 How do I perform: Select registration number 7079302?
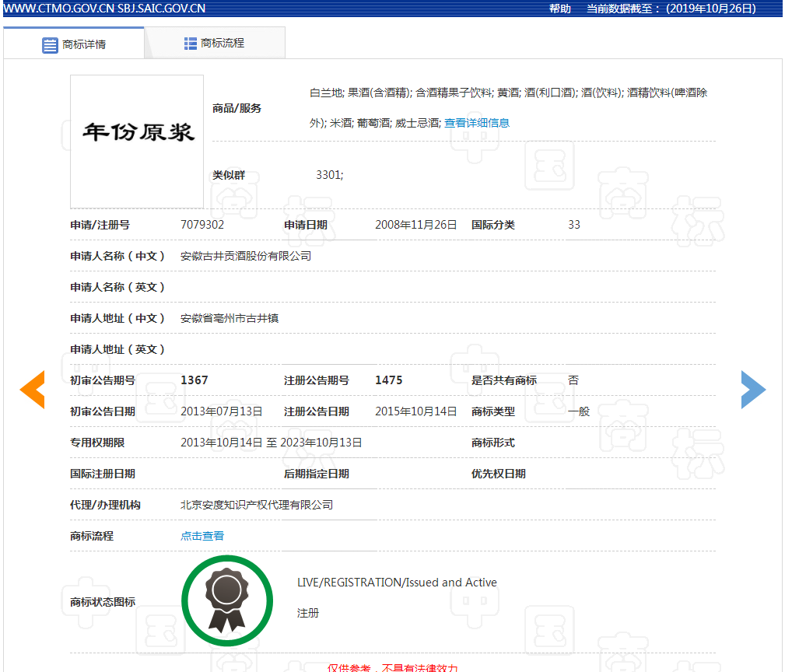coord(202,225)
